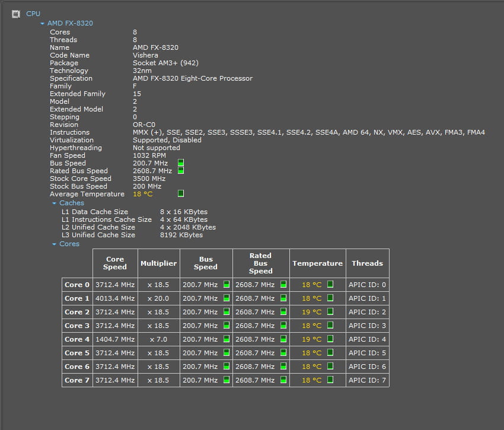This screenshot has height=430, width=504.
Task: Collapse the AMD FX-8320 tree node
Action: 43,24
